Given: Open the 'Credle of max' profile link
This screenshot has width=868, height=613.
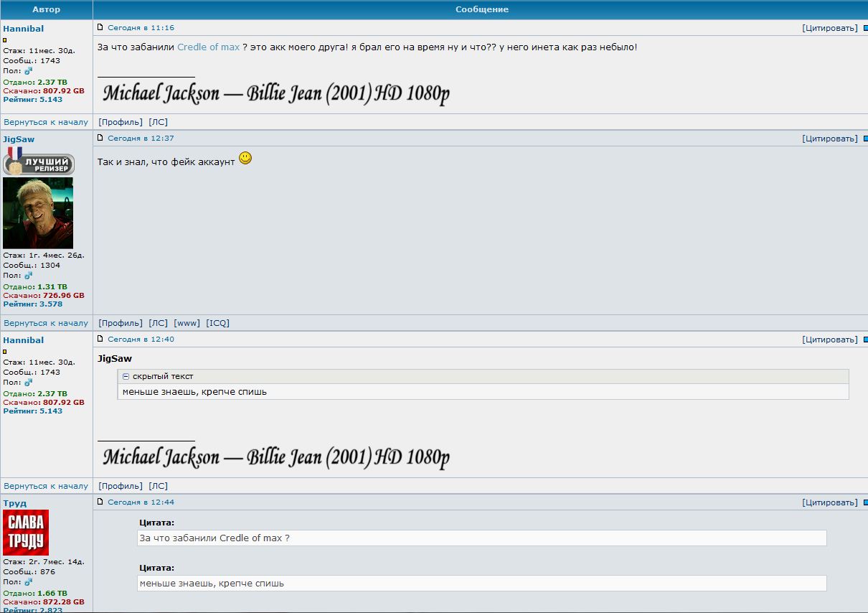Looking at the screenshot, I should pyautogui.click(x=208, y=47).
